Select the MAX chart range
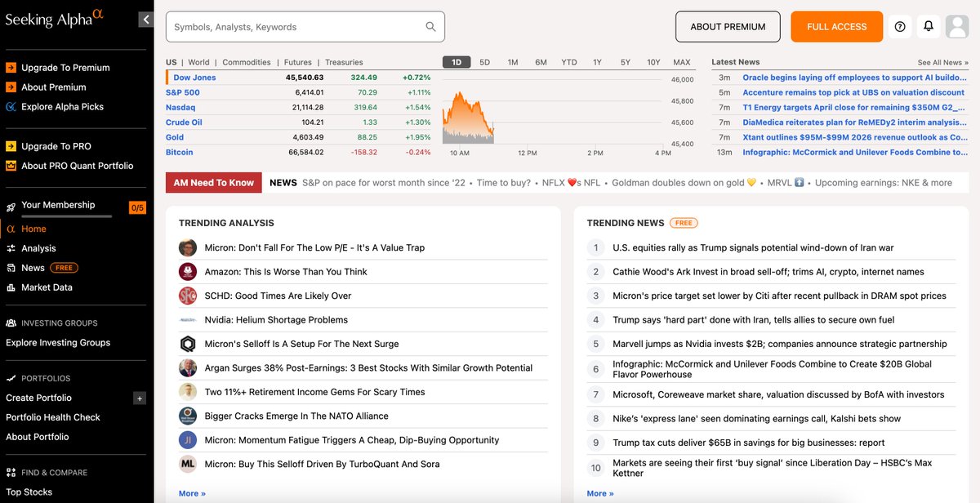 coord(682,62)
